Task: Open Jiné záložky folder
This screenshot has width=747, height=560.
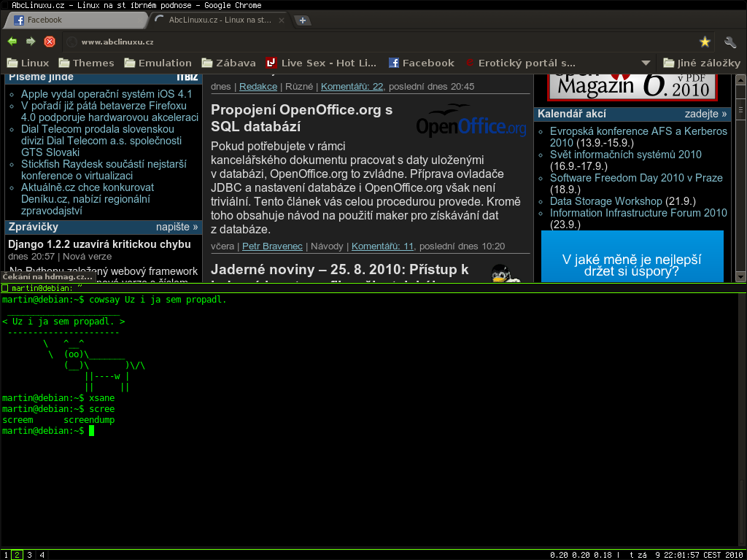Action: click(x=703, y=63)
